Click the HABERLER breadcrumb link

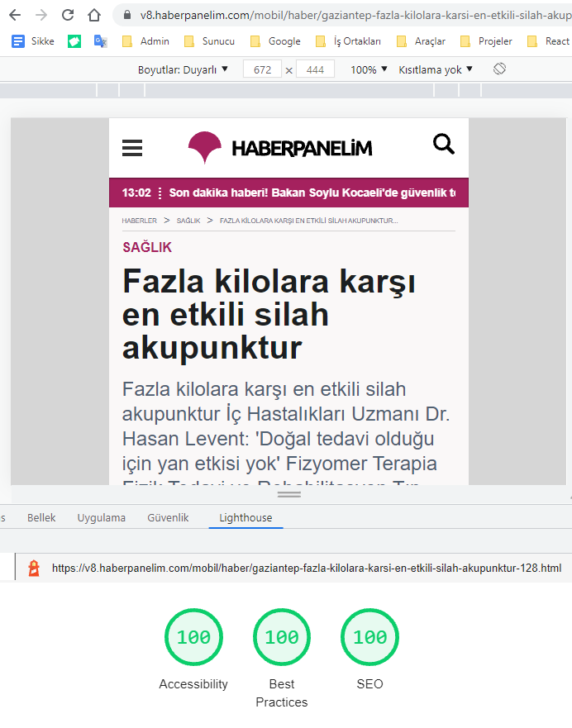(139, 221)
